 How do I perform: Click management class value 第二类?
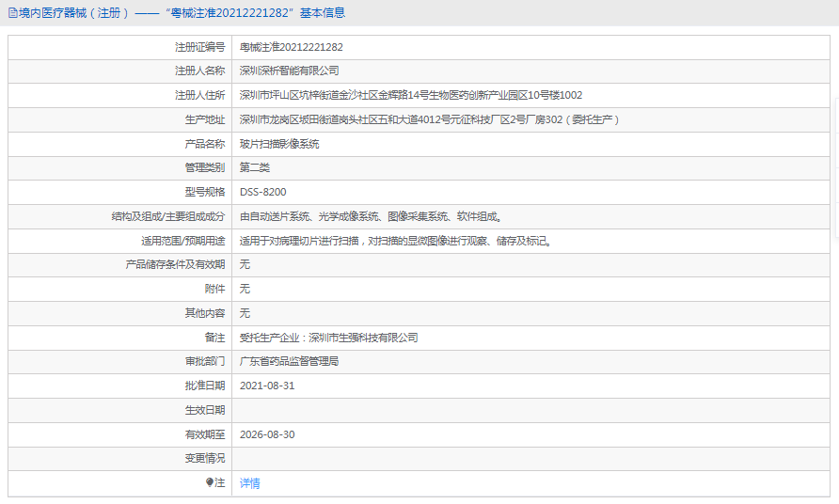point(255,167)
